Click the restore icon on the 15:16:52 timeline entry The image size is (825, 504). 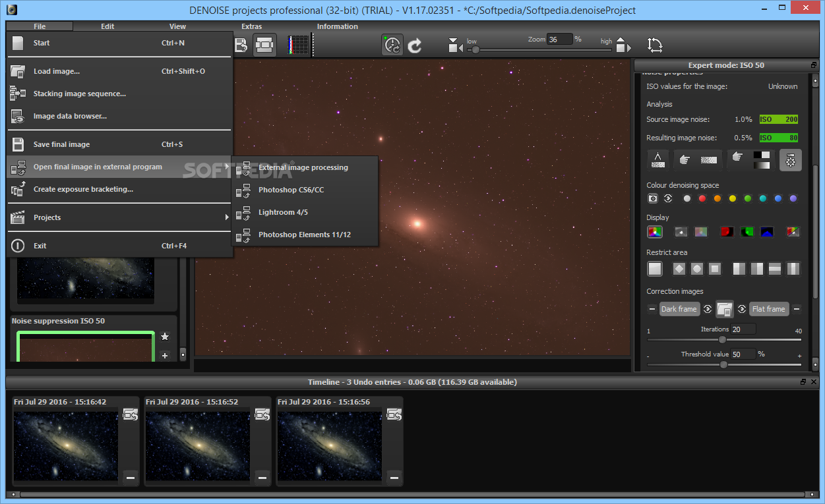(262, 414)
